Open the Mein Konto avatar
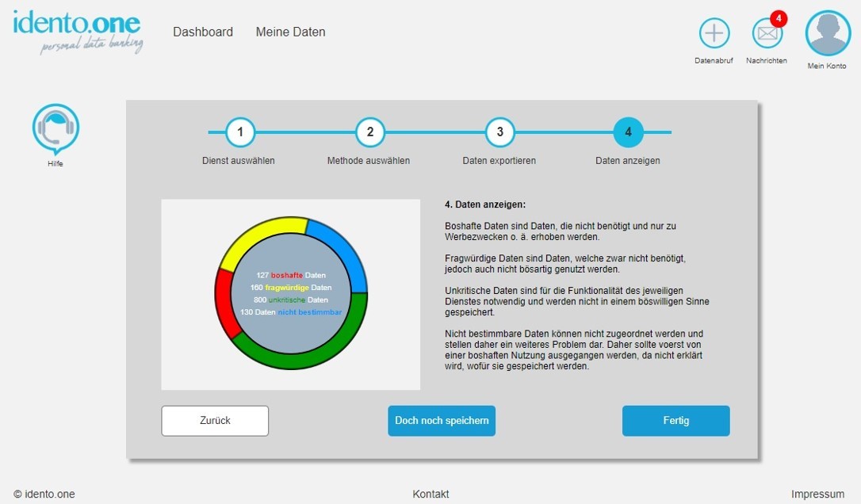The width and height of the screenshot is (861, 504). pos(827,33)
